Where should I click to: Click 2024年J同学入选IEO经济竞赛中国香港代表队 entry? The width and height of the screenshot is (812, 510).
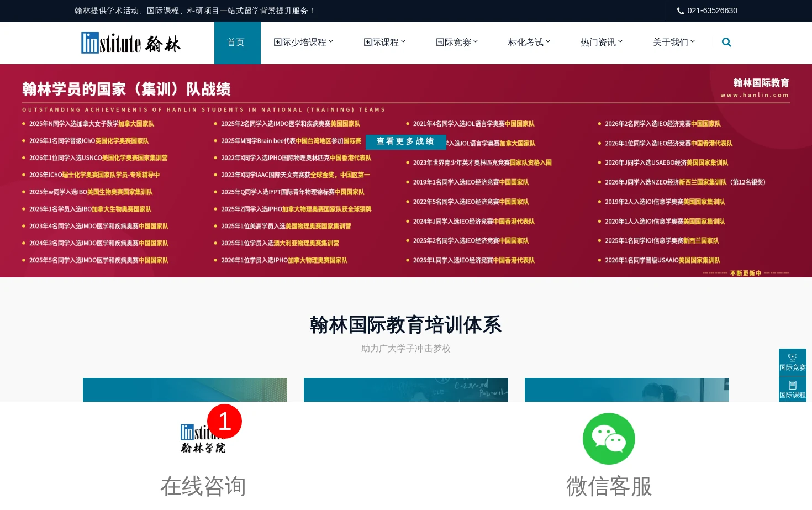coord(473,222)
